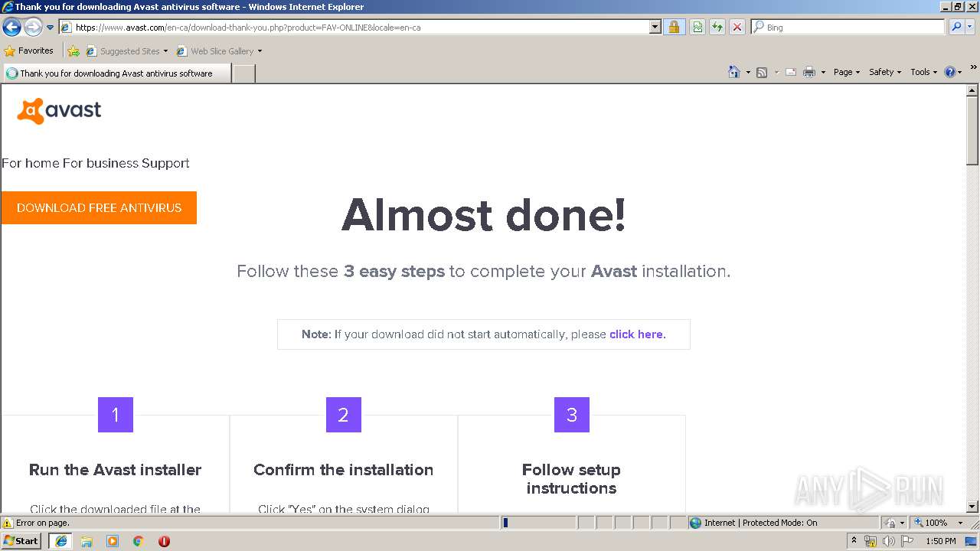
Task: Click the page scrollbar down arrow
Action: (x=972, y=507)
